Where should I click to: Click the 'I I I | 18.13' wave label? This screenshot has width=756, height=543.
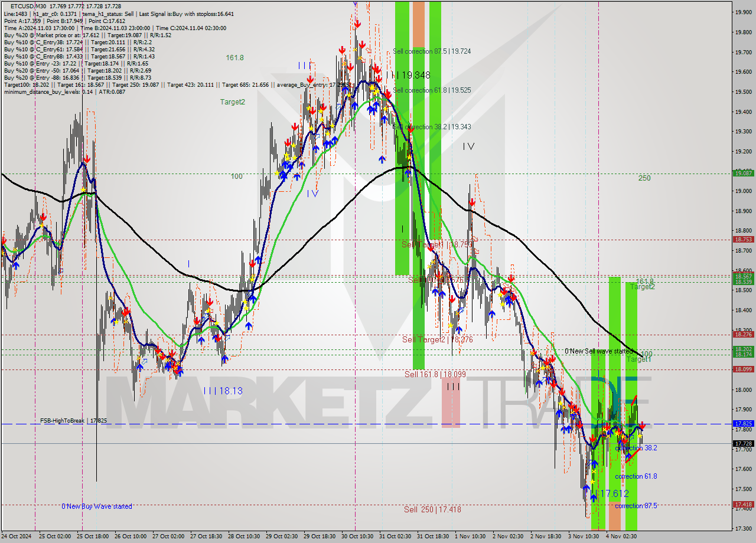click(223, 391)
